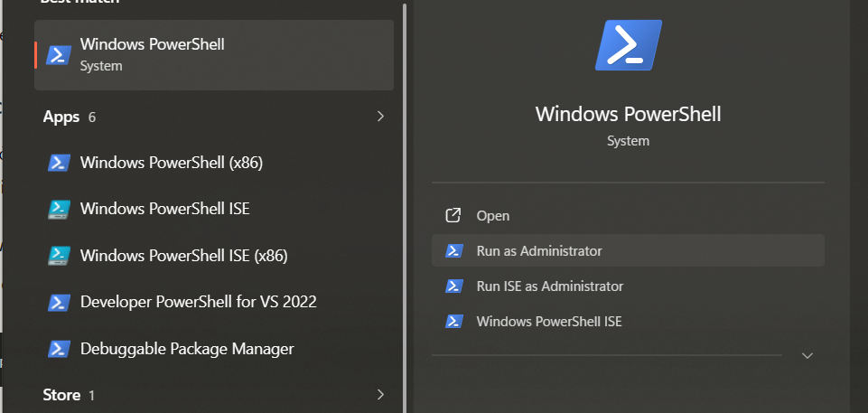
Task: Choose Run ISE as Administrator
Action: (x=628, y=286)
